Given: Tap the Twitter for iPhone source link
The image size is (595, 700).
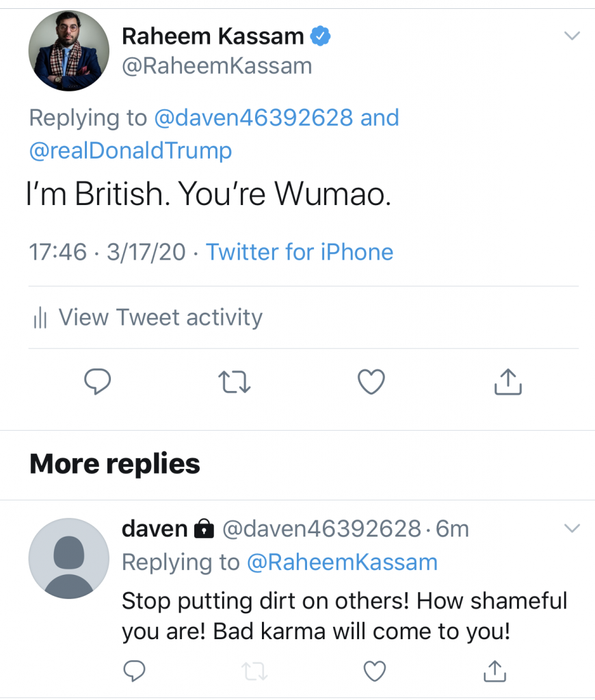Looking at the screenshot, I should click(300, 252).
